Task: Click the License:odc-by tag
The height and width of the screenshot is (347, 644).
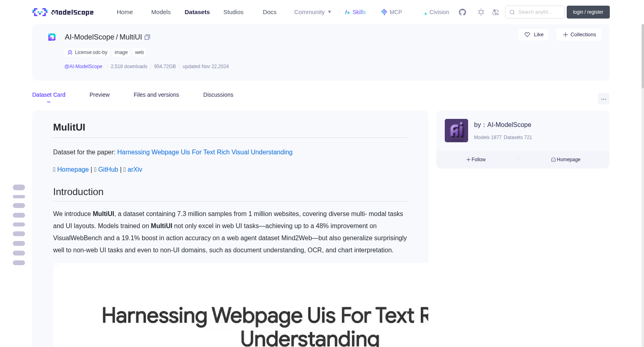Action: point(87,52)
